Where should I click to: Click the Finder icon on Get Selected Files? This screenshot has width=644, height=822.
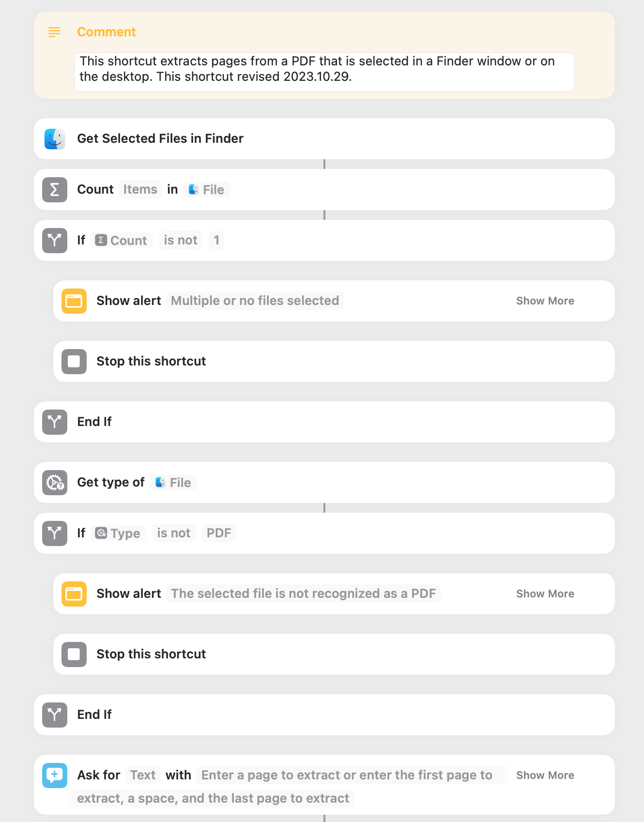55,139
